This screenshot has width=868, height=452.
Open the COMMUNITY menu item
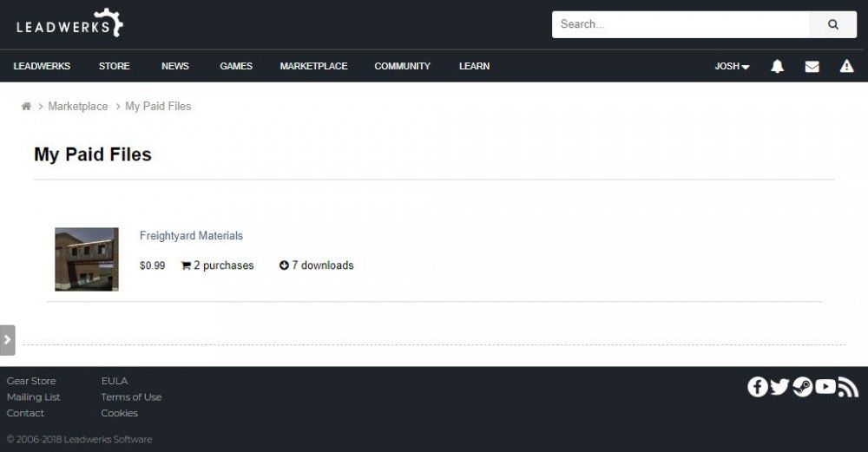click(402, 66)
